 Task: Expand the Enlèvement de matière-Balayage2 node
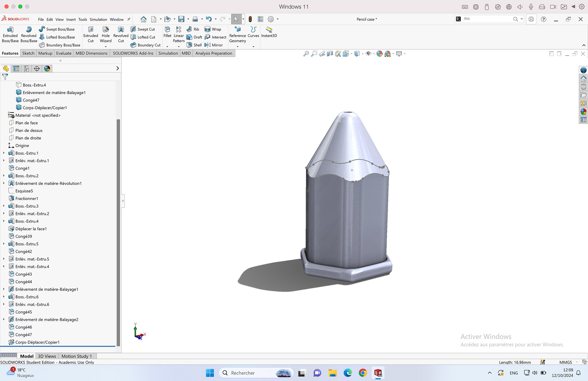tap(4, 319)
